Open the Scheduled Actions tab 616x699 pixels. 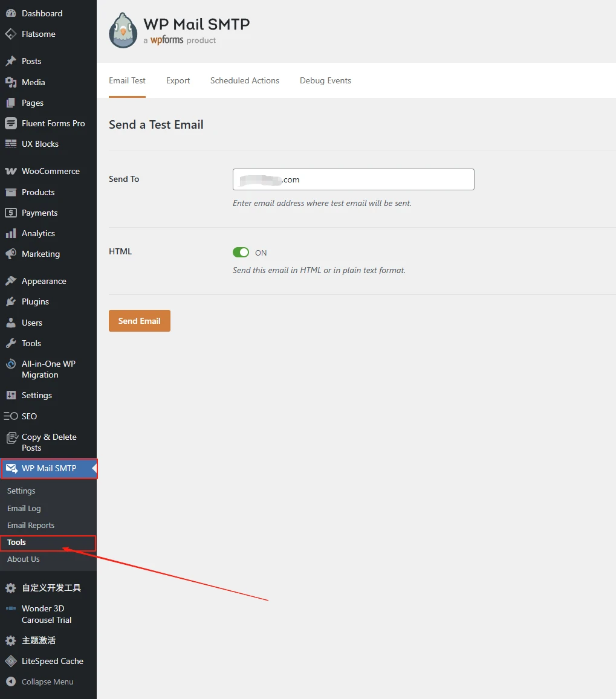point(245,80)
